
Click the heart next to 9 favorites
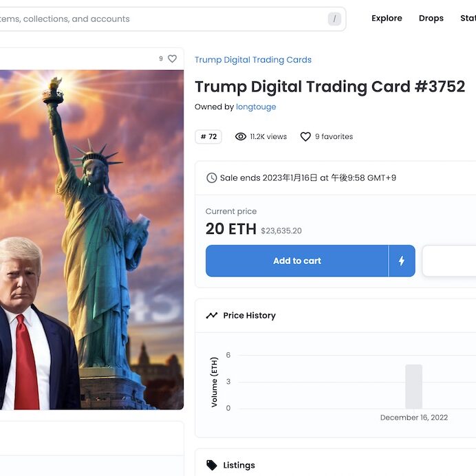coord(305,137)
